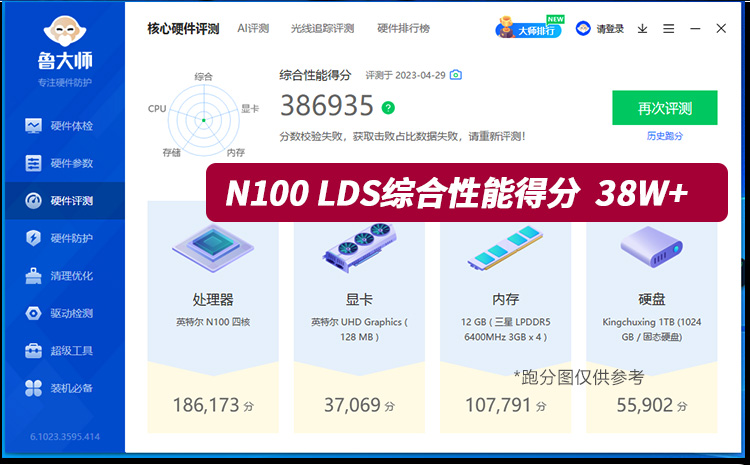
Task: Select 硬件评测 in the sidebar
Action: tap(65, 200)
